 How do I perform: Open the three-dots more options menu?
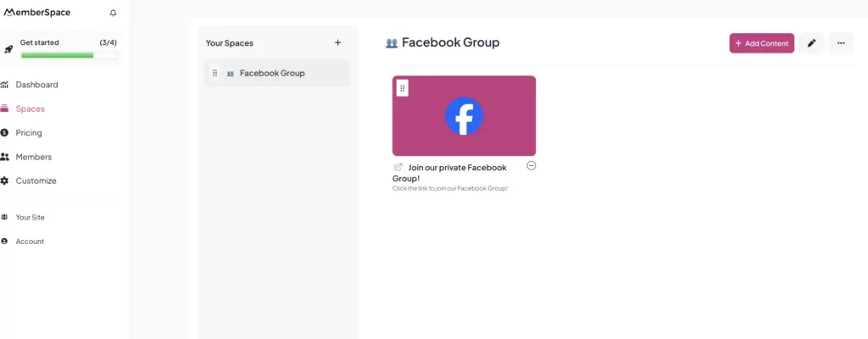pyautogui.click(x=841, y=43)
